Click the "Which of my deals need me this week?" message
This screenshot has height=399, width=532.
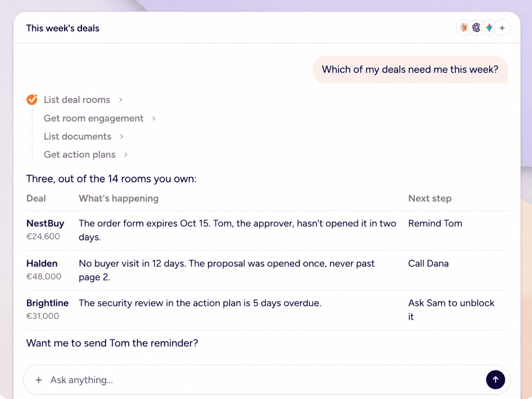[410, 69]
